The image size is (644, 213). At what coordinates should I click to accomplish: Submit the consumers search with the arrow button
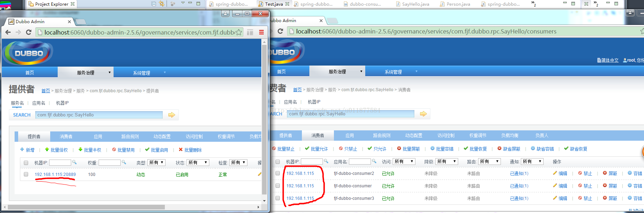click(x=423, y=114)
